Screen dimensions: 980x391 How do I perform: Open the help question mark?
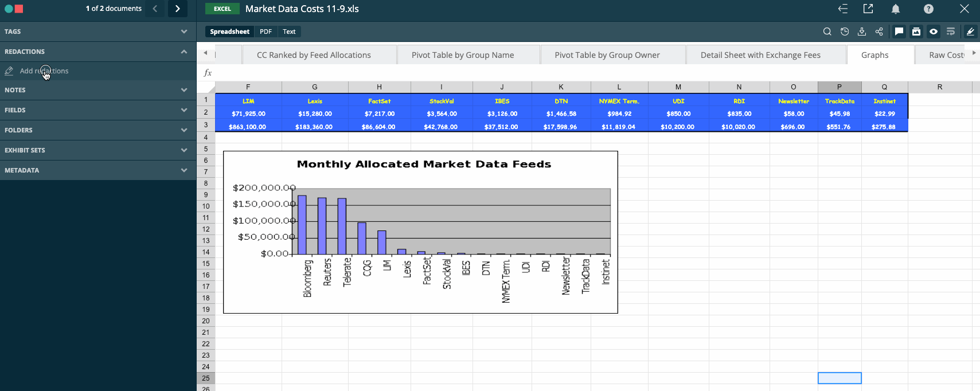pos(928,9)
